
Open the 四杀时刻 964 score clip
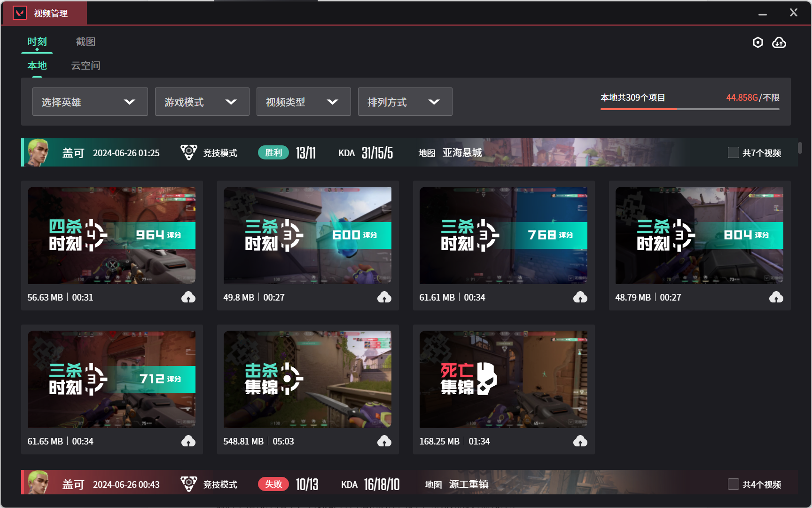[111, 235]
